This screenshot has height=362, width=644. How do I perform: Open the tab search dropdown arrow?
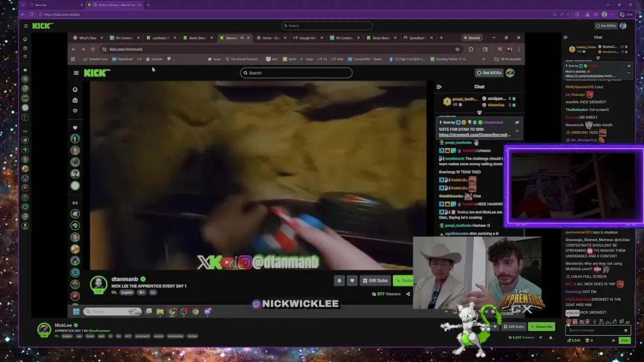click(23, 5)
